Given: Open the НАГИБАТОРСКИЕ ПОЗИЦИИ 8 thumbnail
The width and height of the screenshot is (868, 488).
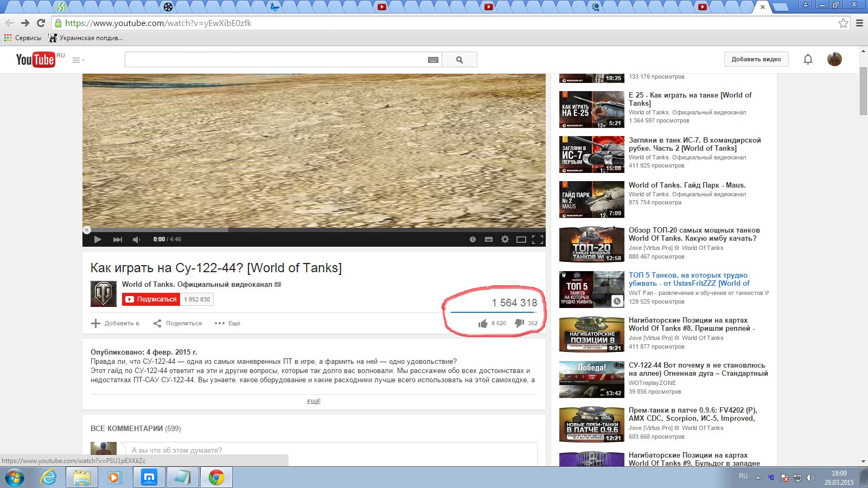Looking at the screenshot, I should coord(591,335).
